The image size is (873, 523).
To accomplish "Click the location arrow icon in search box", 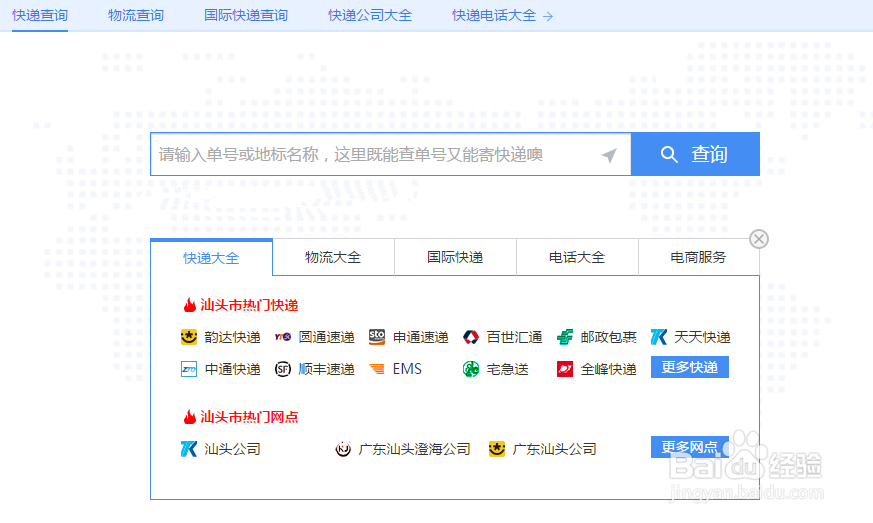I will (609, 155).
